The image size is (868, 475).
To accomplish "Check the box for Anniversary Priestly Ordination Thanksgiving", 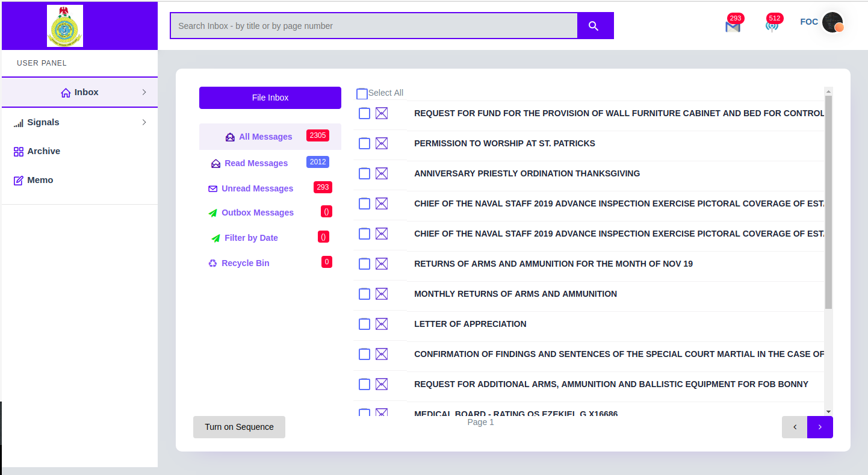I will click(364, 173).
